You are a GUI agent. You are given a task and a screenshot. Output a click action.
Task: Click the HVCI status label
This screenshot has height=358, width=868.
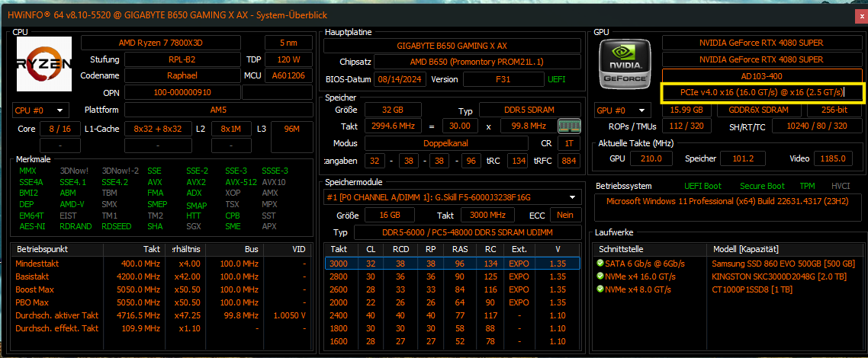coord(841,186)
